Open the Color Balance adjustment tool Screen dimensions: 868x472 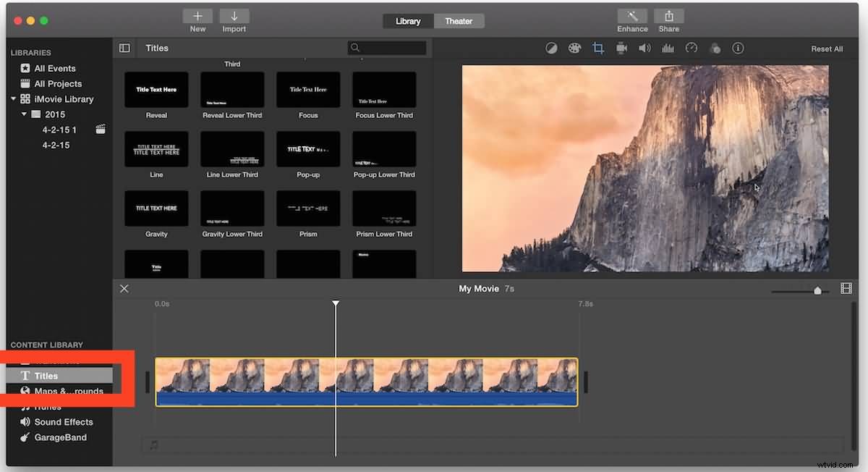[552, 48]
